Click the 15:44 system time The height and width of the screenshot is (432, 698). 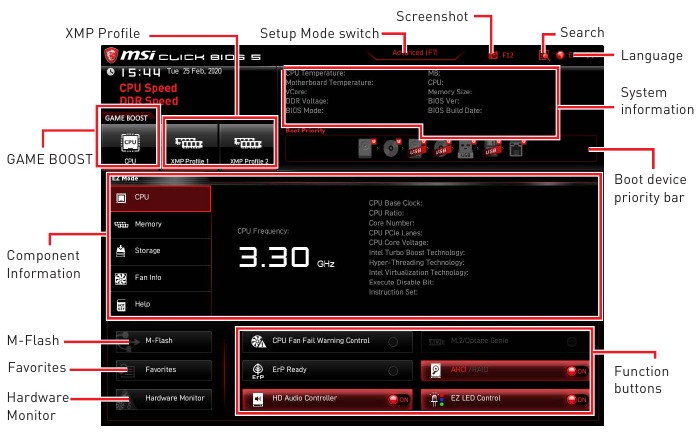(x=140, y=72)
